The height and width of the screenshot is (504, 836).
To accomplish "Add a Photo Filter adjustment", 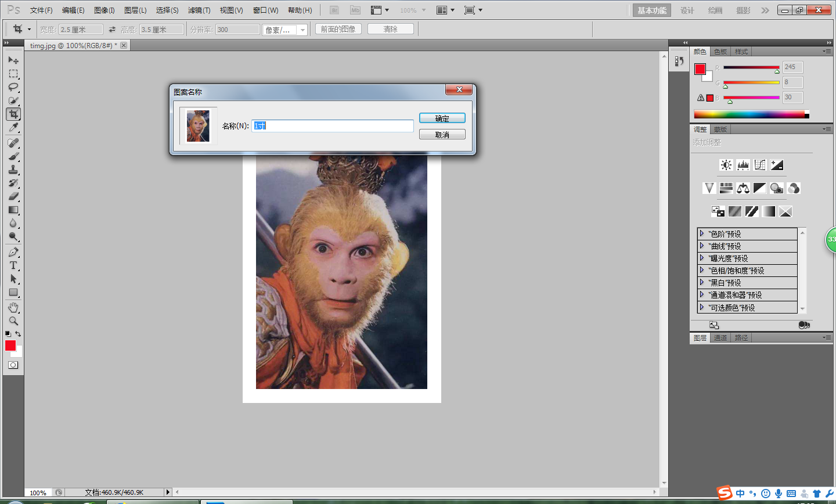I will tap(777, 188).
